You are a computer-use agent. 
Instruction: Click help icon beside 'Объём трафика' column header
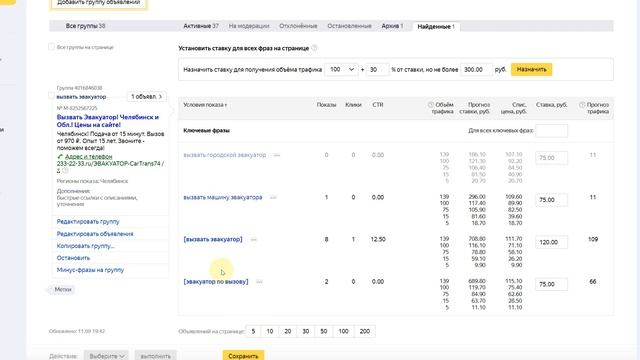(x=431, y=105)
